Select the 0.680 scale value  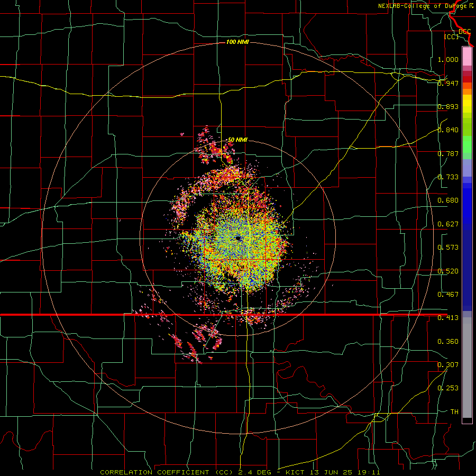coord(448,200)
